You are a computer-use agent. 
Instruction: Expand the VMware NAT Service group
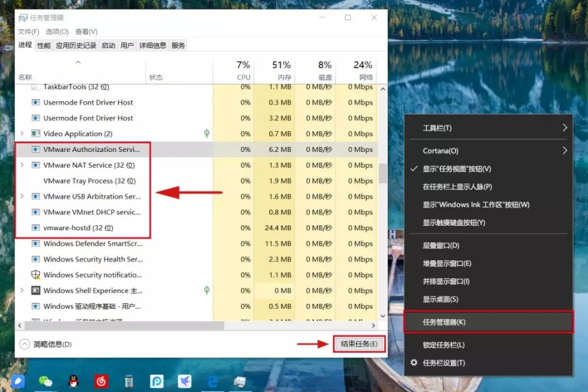22,165
